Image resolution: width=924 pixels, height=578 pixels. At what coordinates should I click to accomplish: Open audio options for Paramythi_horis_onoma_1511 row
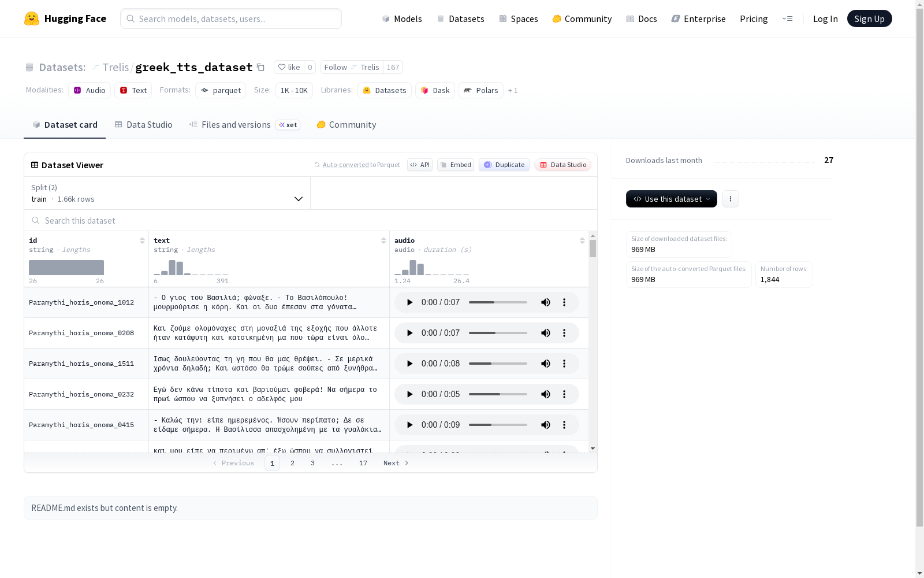point(564,364)
